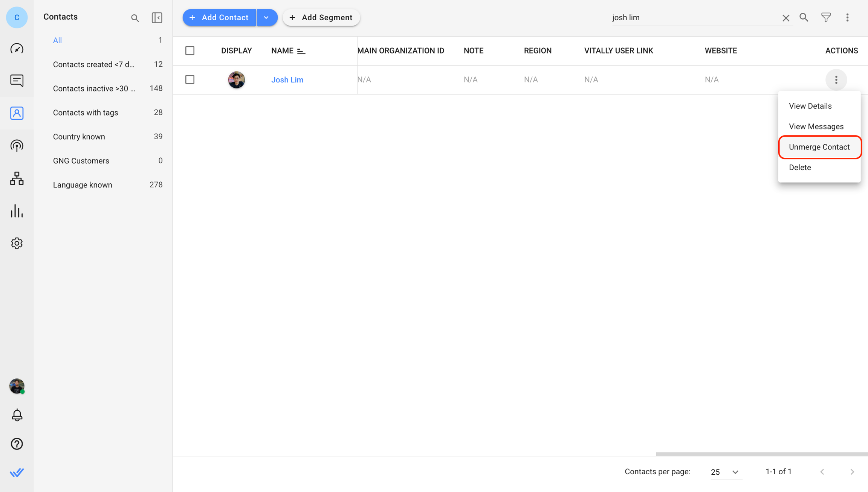
Task: Open Josh Lim row actions menu
Action: point(836,79)
